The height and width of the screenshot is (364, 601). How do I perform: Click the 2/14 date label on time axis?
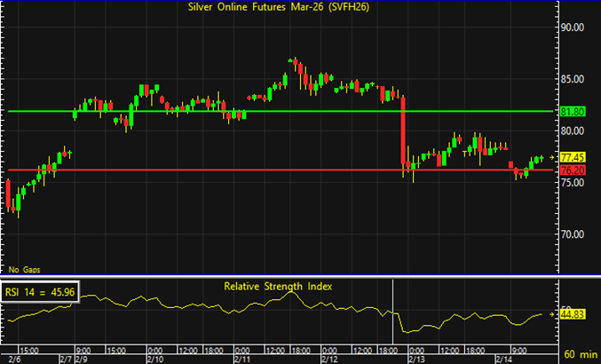click(502, 358)
